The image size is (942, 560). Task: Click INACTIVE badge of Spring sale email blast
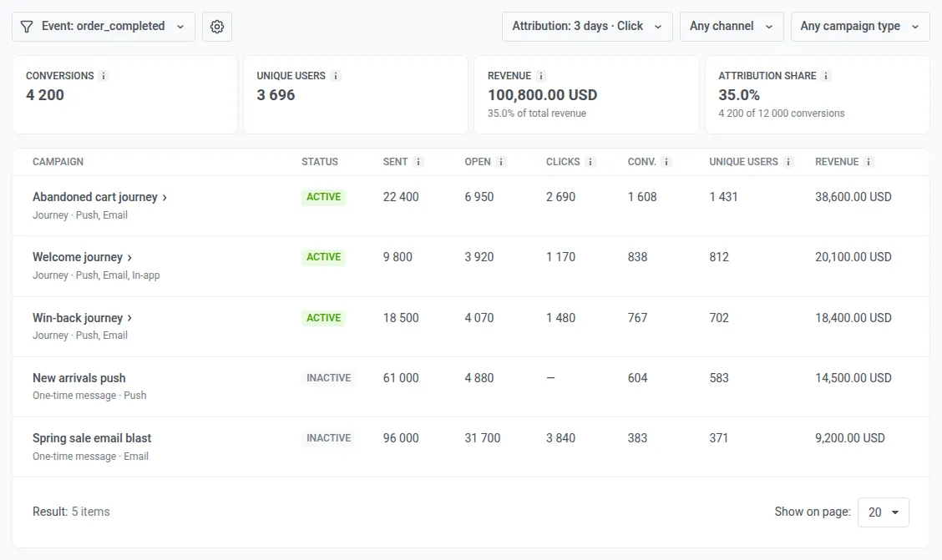(329, 437)
